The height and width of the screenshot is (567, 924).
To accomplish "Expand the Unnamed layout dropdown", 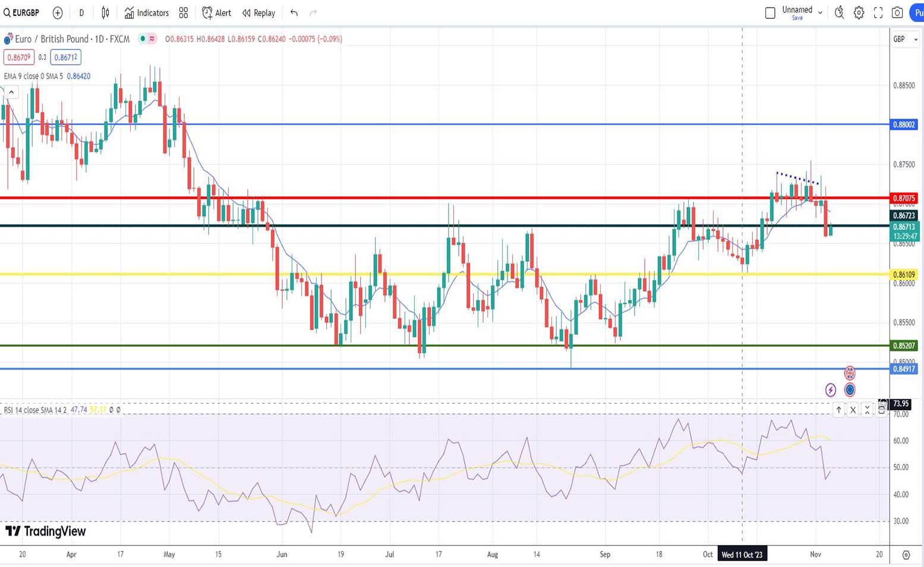I will [820, 12].
